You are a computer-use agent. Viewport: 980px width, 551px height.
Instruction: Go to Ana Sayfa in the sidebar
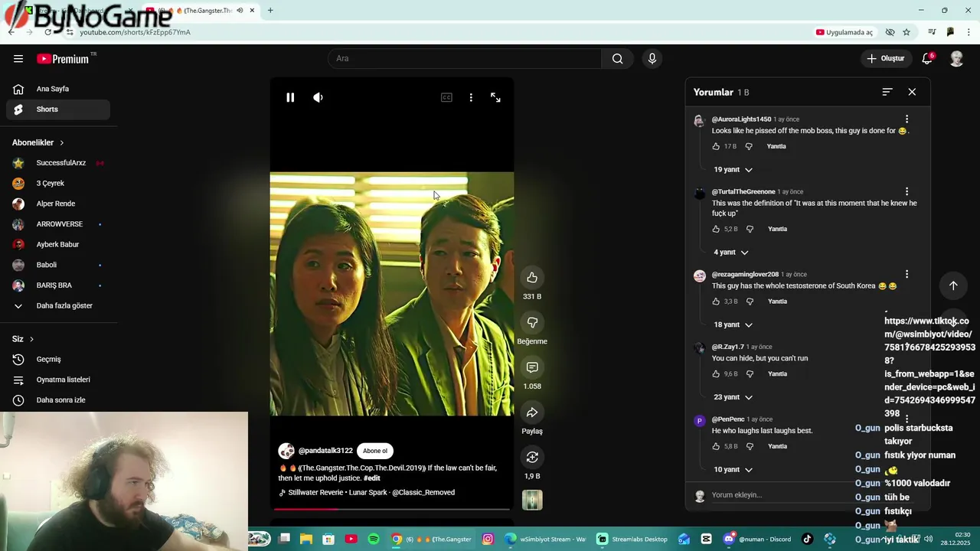[58, 89]
